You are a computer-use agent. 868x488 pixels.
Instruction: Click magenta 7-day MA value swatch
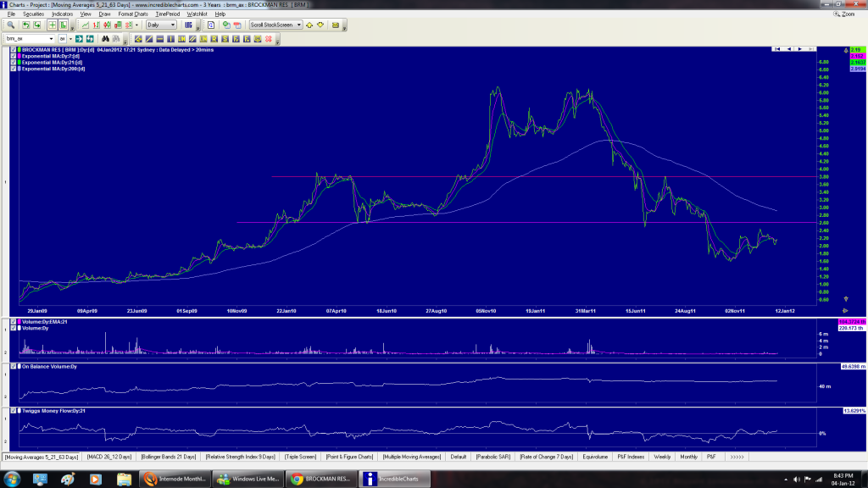[858, 57]
